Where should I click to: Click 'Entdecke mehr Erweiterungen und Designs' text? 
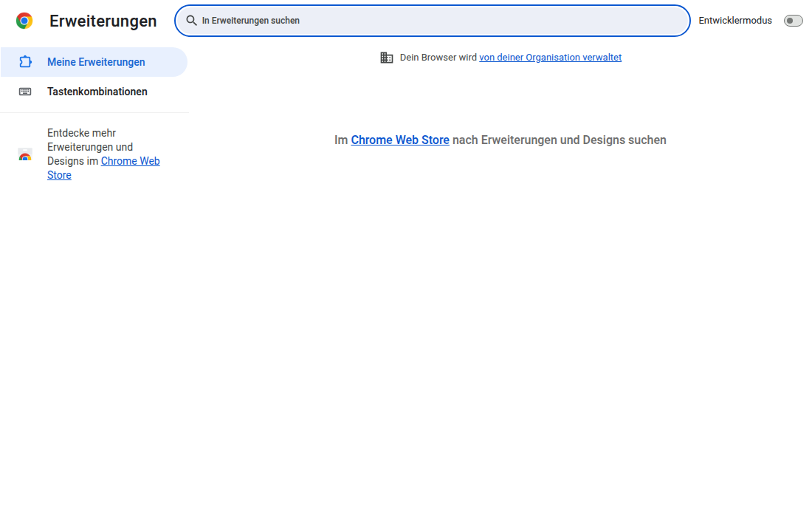(90, 147)
